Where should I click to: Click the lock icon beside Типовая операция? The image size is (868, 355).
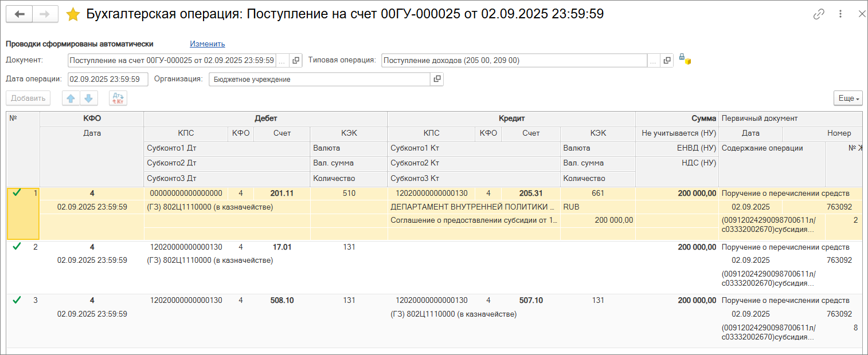(x=685, y=59)
